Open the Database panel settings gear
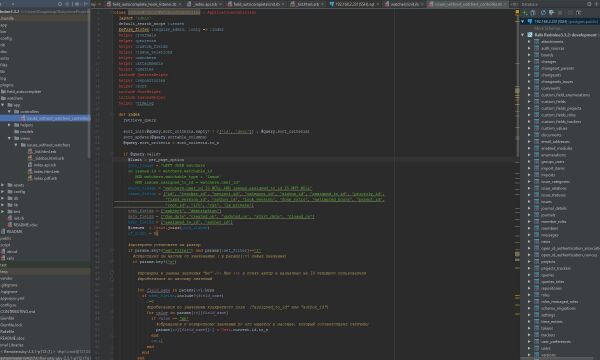This screenshot has height=360, width=600. pyautogui.click(x=589, y=4)
